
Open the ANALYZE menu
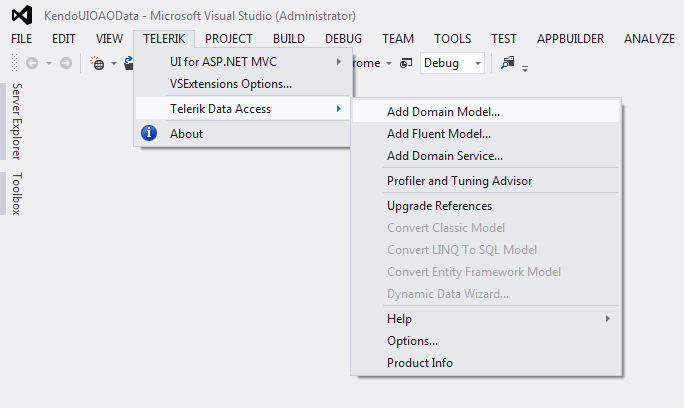coord(649,39)
